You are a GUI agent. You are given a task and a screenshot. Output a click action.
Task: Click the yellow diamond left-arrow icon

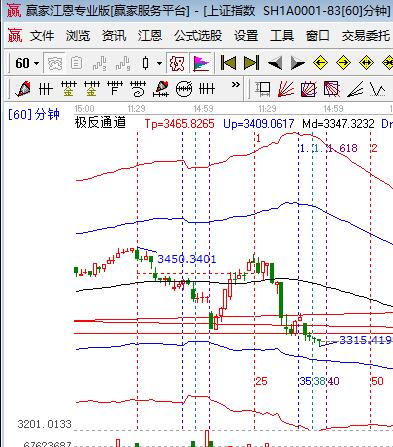(x=320, y=63)
